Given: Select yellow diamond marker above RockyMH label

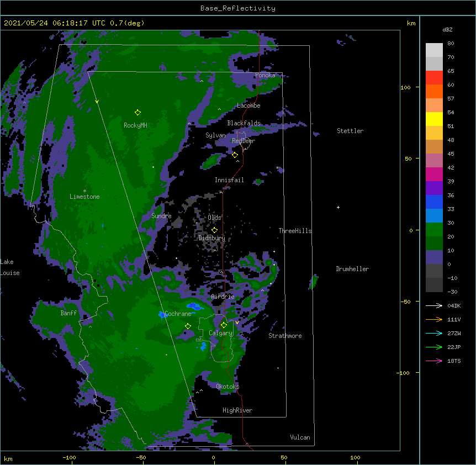Looking at the screenshot, I should 137,113.
